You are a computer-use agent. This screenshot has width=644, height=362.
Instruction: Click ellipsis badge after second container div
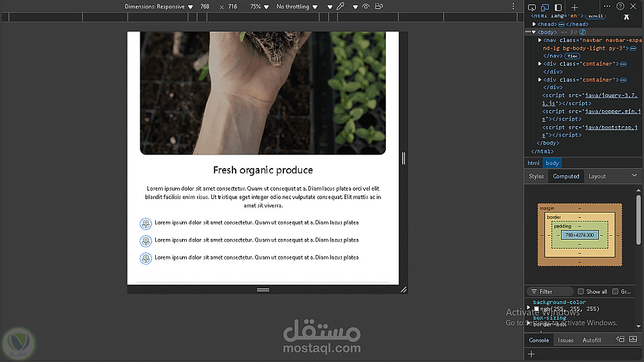point(623,80)
